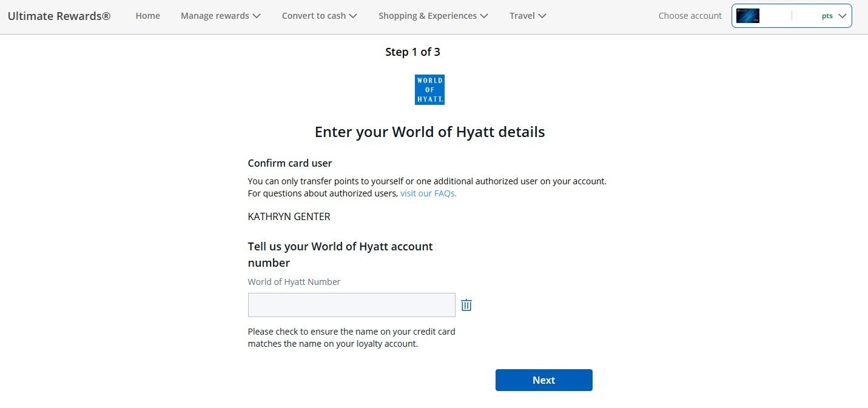
Task: Expand the Choose account selector
Action: point(792,15)
